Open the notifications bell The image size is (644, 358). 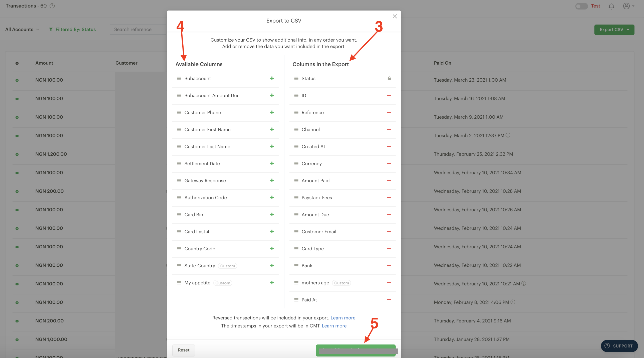point(611,6)
